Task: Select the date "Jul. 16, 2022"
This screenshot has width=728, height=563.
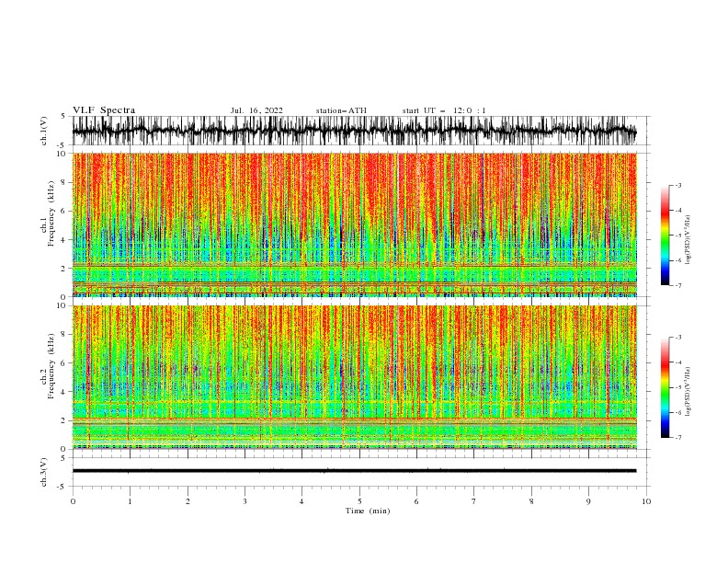Action: (256, 110)
